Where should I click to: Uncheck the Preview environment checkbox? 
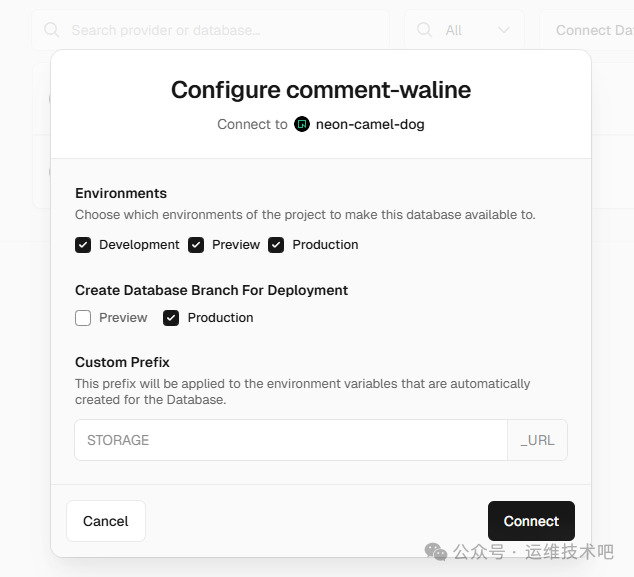point(196,245)
